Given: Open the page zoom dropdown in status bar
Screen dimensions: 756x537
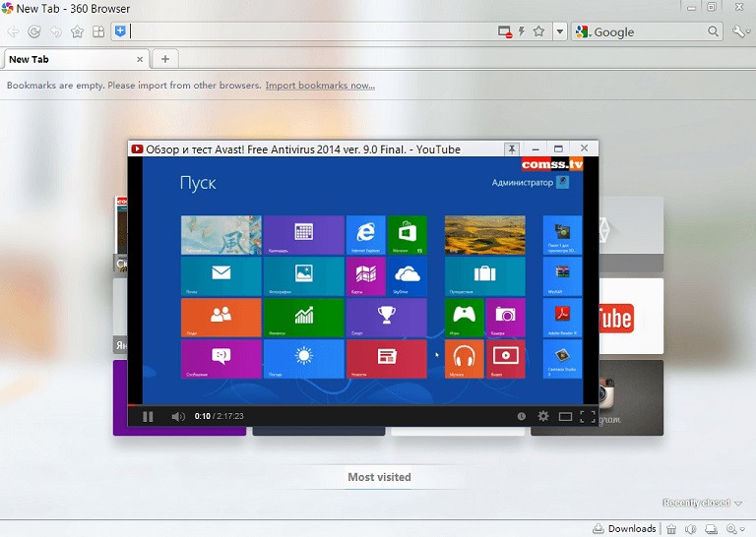Looking at the screenshot, I should (x=735, y=529).
